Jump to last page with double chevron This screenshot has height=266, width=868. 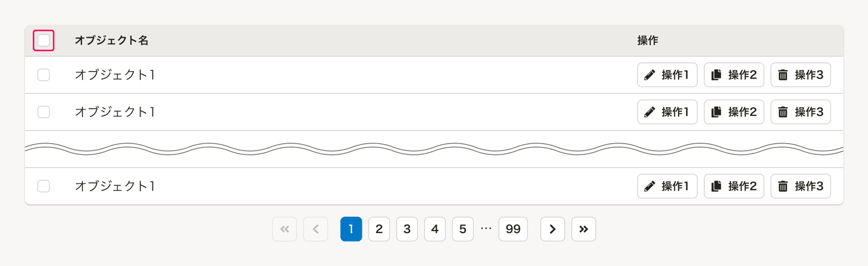tap(583, 229)
